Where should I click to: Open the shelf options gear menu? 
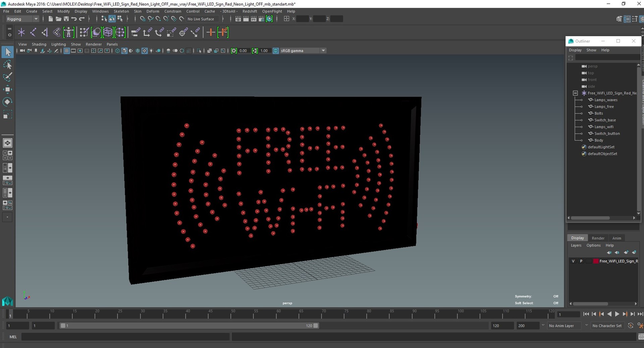pos(9,35)
